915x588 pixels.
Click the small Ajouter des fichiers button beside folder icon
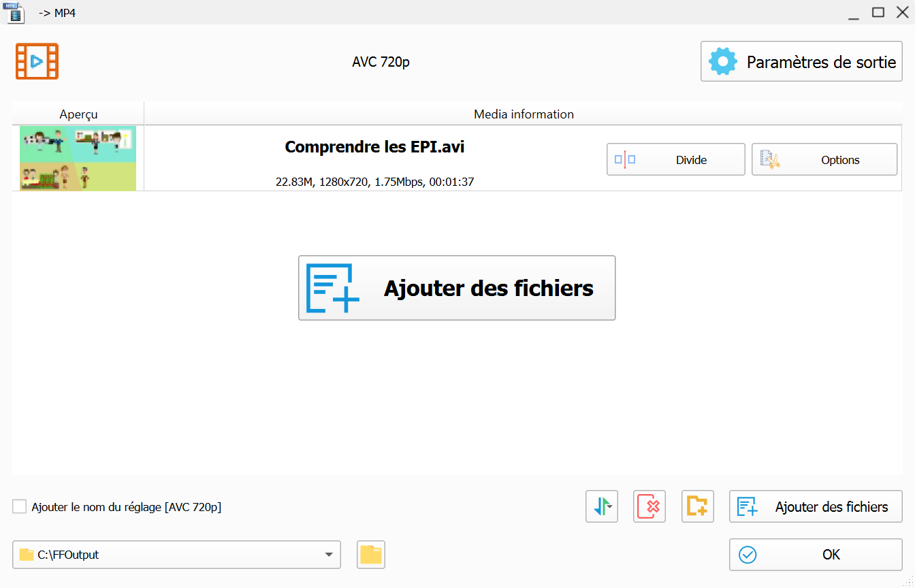pyautogui.click(x=815, y=506)
